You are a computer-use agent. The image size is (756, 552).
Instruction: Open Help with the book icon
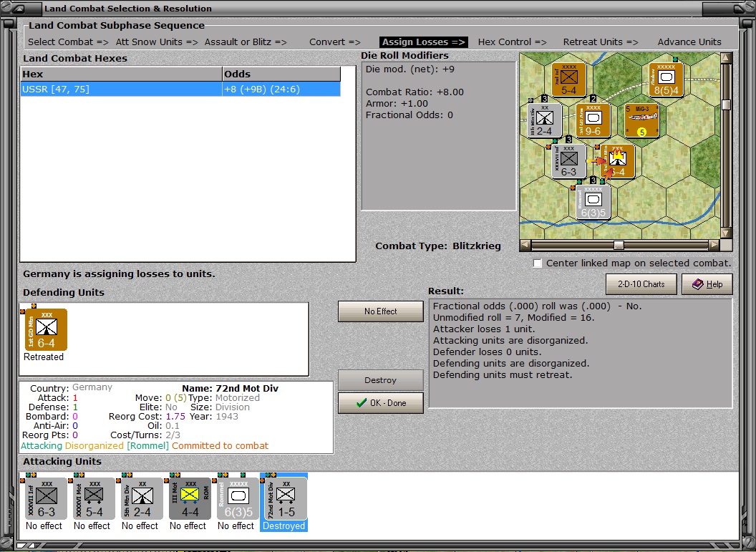click(707, 284)
